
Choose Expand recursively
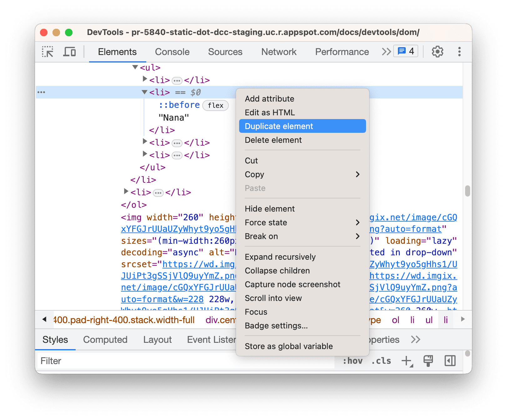(302, 257)
